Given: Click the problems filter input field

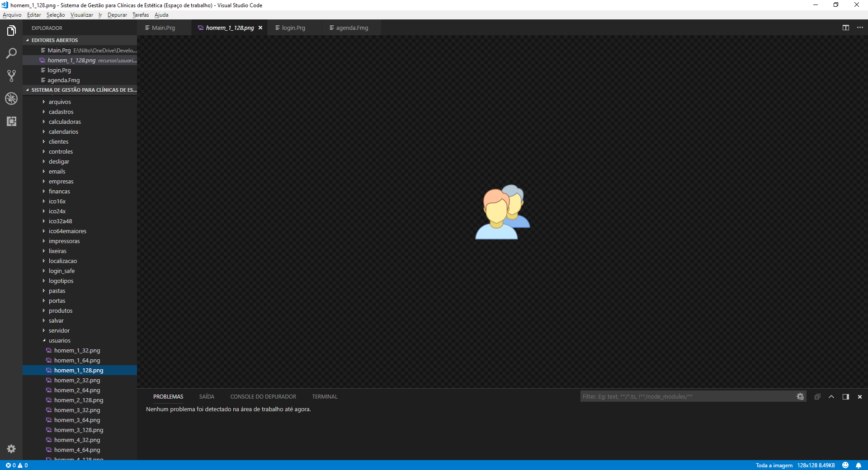Looking at the screenshot, I should [687, 397].
